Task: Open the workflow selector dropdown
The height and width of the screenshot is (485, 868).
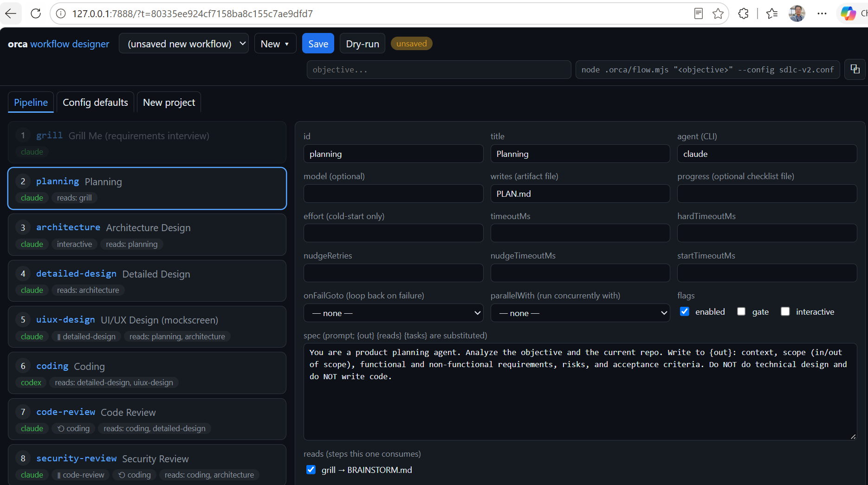Action: [184, 44]
